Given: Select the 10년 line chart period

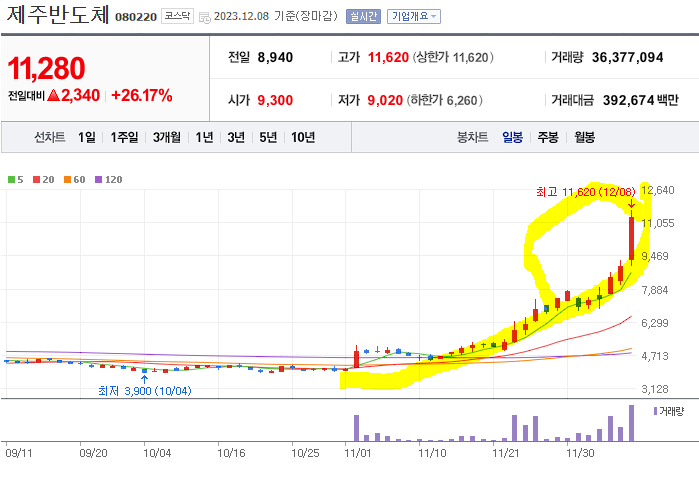Looking at the screenshot, I should [303, 137].
